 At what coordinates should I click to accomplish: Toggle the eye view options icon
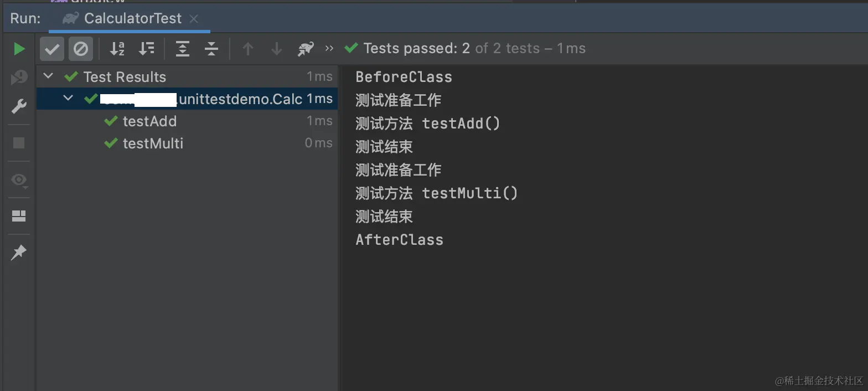click(x=19, y=180)
